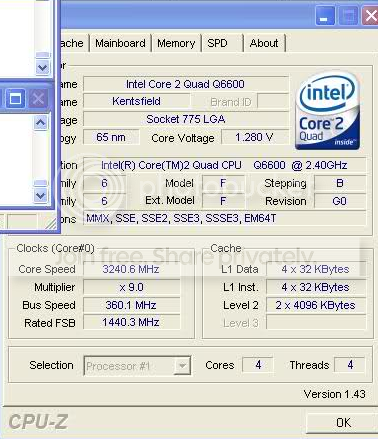
Task: Close the CPU-Z window
Action: [x=370, y=16]
